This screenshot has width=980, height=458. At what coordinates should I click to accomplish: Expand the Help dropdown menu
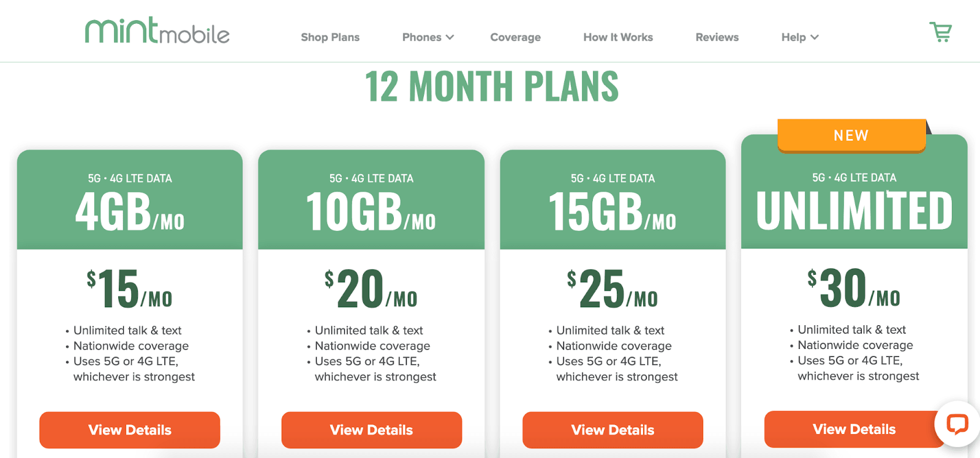click(799, 37)
